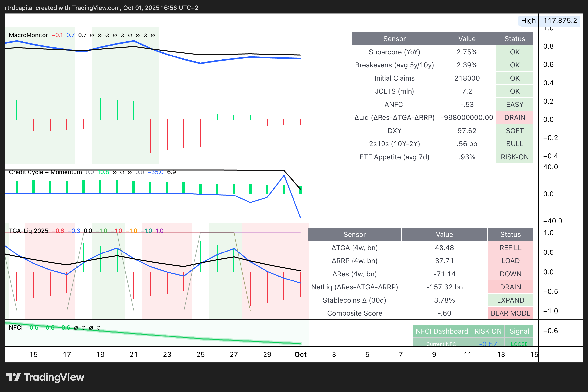This screenshot has width=588, height=392.
Task: Select the Current NFCI value -0.57
Action: 488,344
